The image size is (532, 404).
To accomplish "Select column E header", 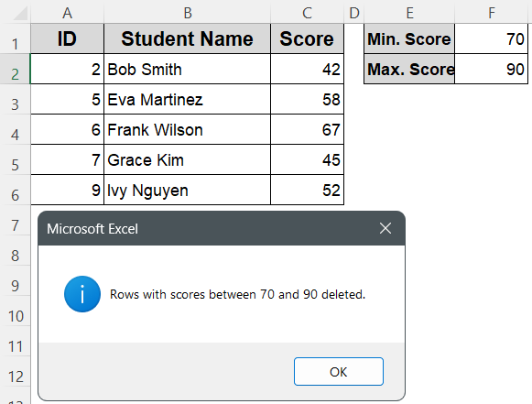I will click(409, 13).
